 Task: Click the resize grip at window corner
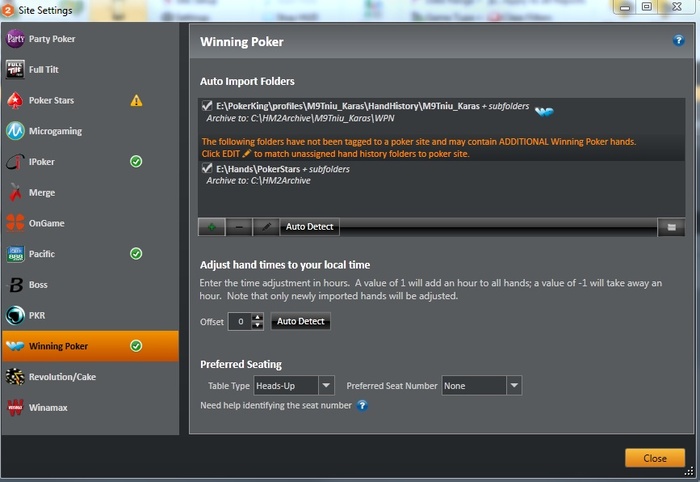[690, 471]
